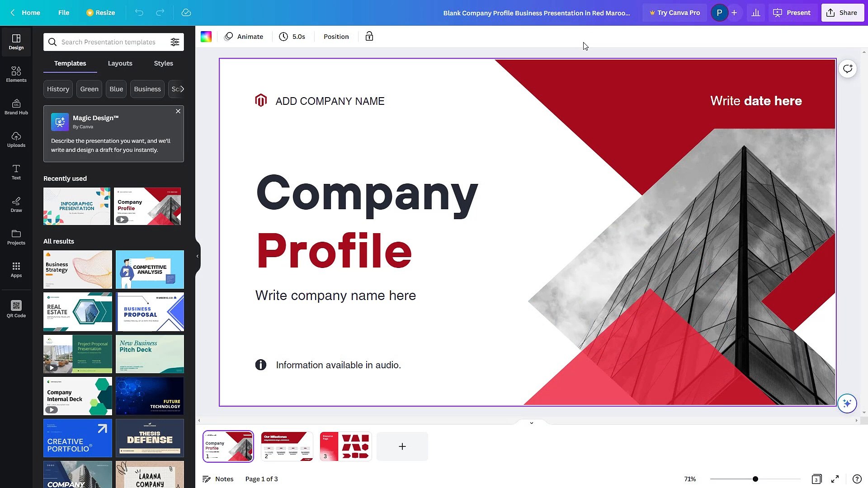868x488 pixels.
Task: Dismiss the Magic Design suggestion card
Action: point(178,111)
